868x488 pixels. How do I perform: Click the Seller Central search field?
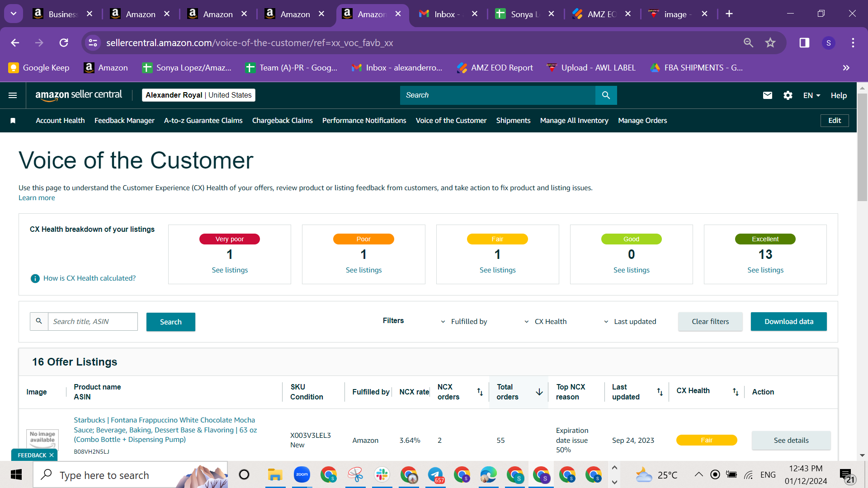click(x=498, y=95)
